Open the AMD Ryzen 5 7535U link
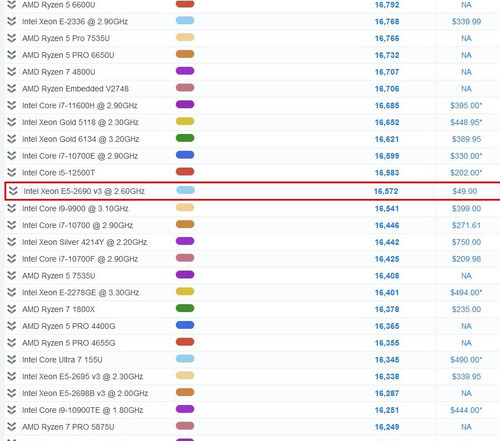 (59, 276)
